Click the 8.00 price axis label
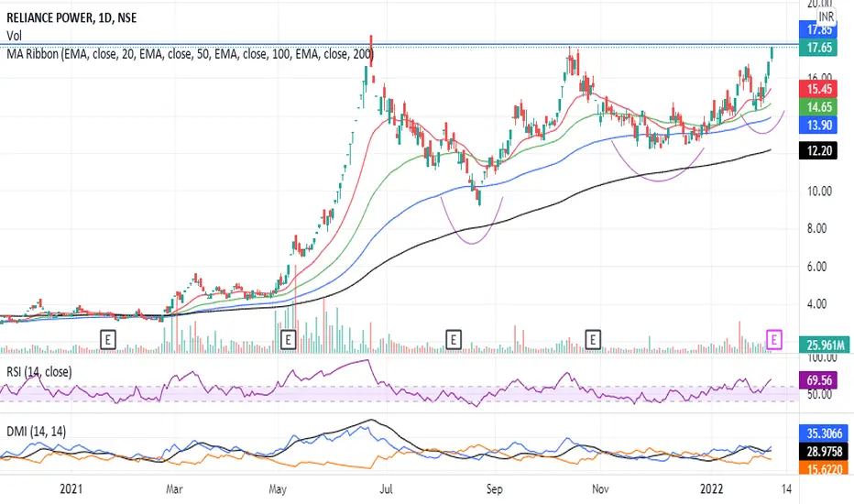This screenshot has height=504, width=854. pos(816,228)
